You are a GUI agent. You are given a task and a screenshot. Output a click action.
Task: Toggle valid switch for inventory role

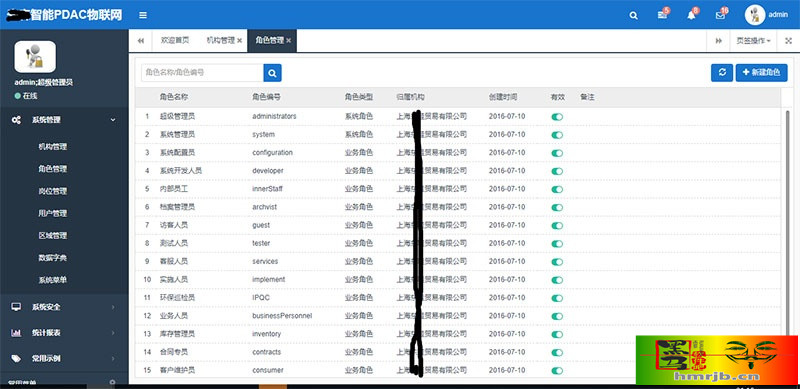pos(557,334)
